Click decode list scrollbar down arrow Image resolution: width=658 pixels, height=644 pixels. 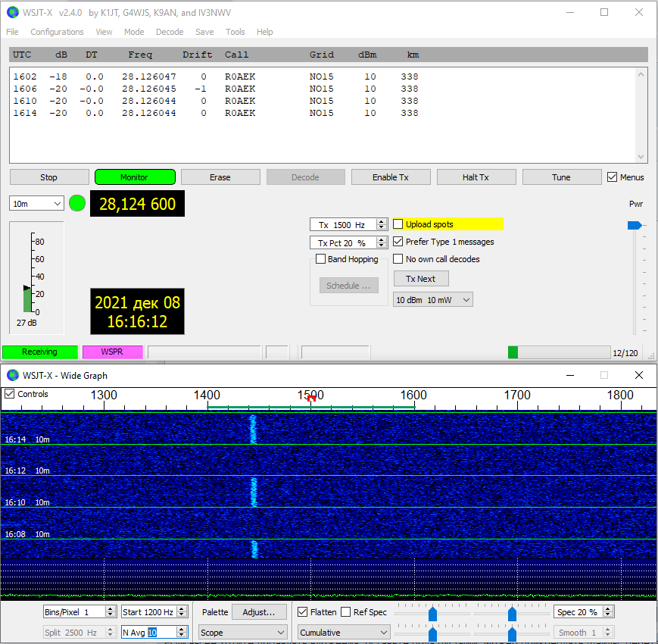coord(641,157)
